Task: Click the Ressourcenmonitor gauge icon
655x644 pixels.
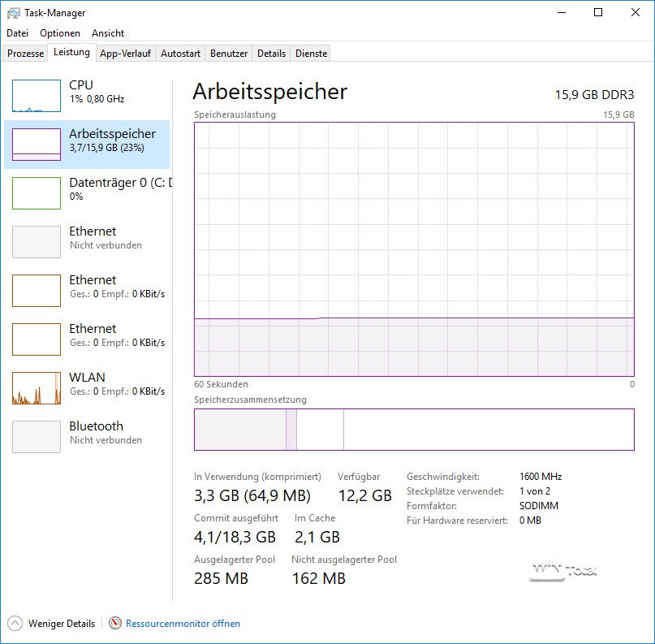Action: [115, 623]
